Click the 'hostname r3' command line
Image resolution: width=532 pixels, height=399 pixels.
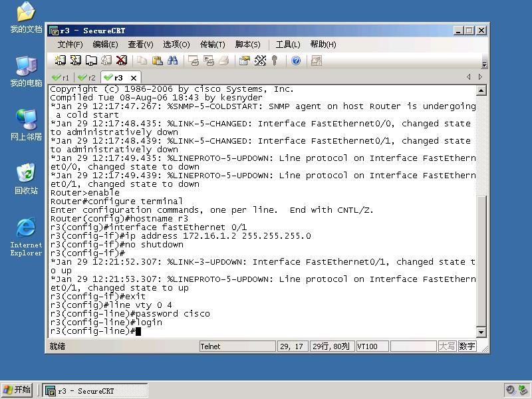click(119, 219)
